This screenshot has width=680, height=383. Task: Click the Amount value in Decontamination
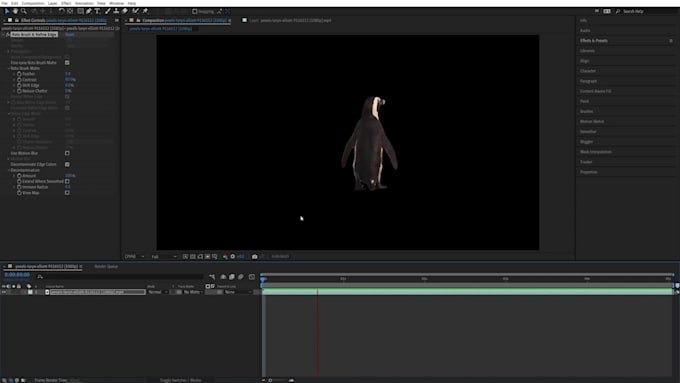click(x=70, y=176)
